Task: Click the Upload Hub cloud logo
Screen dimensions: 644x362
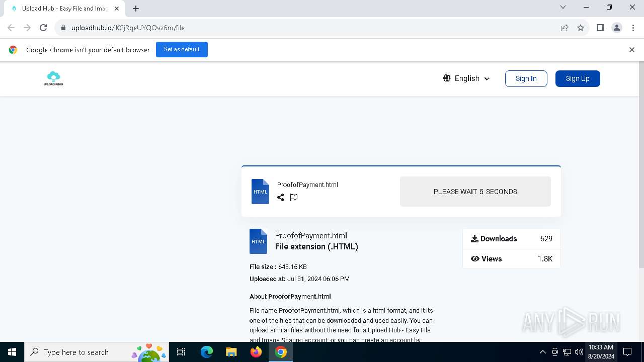Action: click(53, 78)
